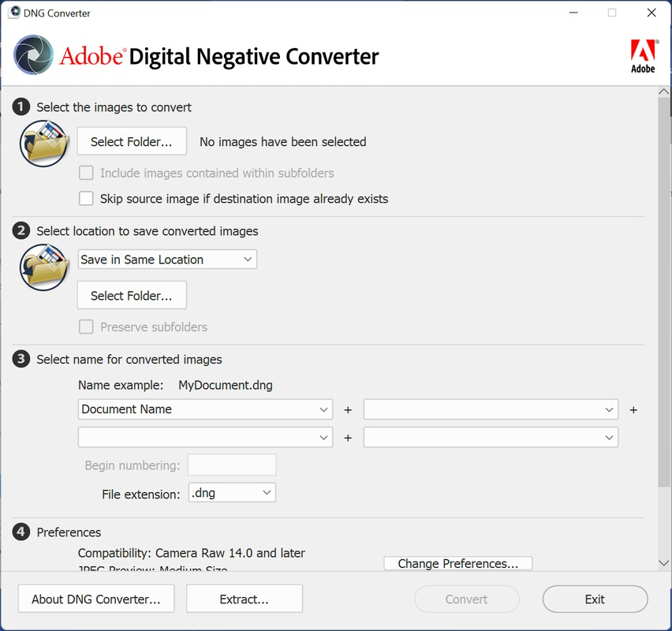Click the DNG Converter aperture logo
672x631 pixels.
33,55
